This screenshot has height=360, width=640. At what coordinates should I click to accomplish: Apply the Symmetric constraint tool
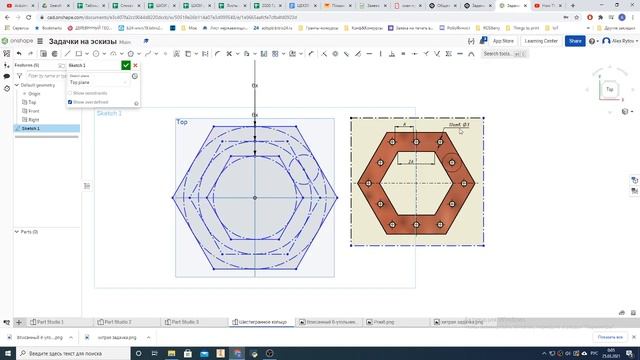point(449,53)
